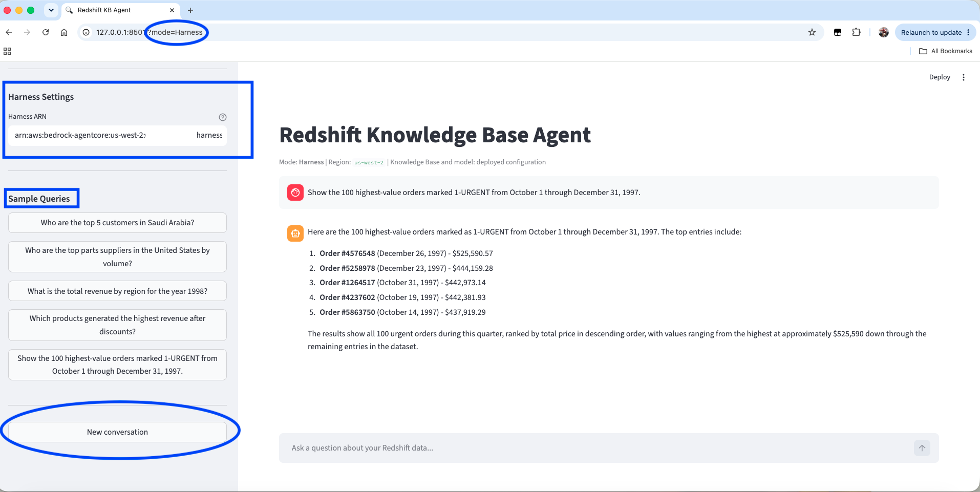Run 'total revenue by region 1998' query
The width and height of the screenshot is (980, 492).
pos(117,291)
